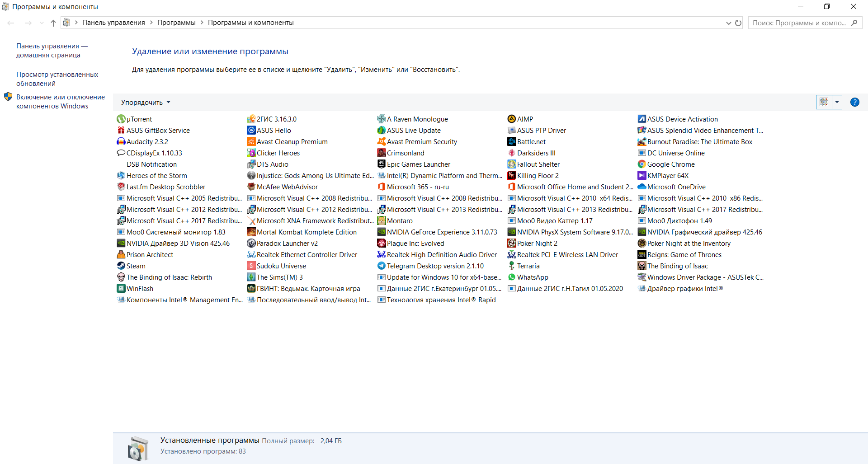This screenshot has width=868, height=464.
Task: Open the help question mark button
Action: tap(854, 102)
